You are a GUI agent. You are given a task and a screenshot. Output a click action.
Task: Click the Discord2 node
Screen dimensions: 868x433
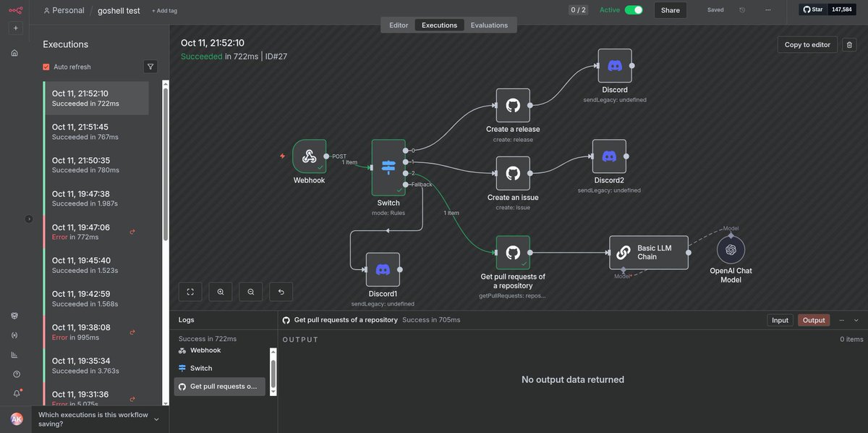[x=609, y=156]
